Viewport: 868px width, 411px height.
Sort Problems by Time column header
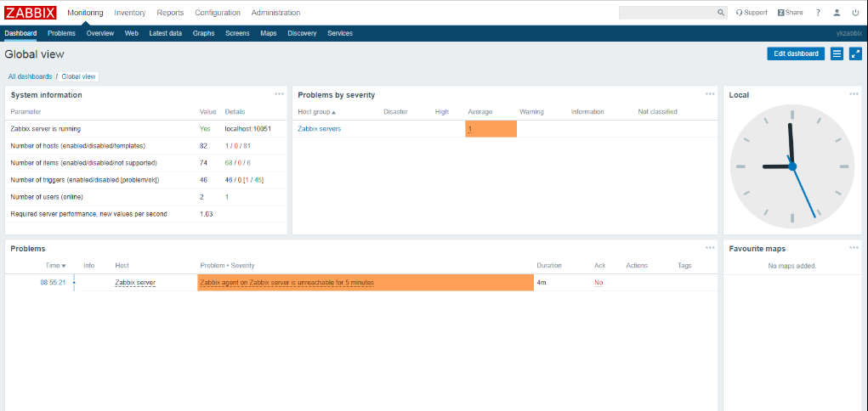tap(56, 266)
